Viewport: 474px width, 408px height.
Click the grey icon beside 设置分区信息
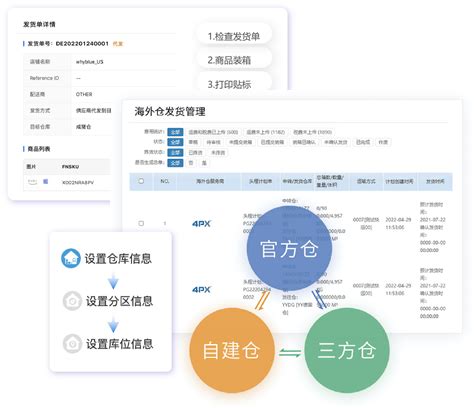coord(72,301)
